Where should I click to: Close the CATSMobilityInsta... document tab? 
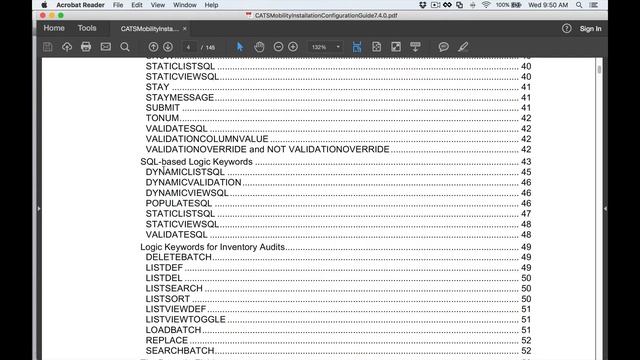[x=185, y=29]
